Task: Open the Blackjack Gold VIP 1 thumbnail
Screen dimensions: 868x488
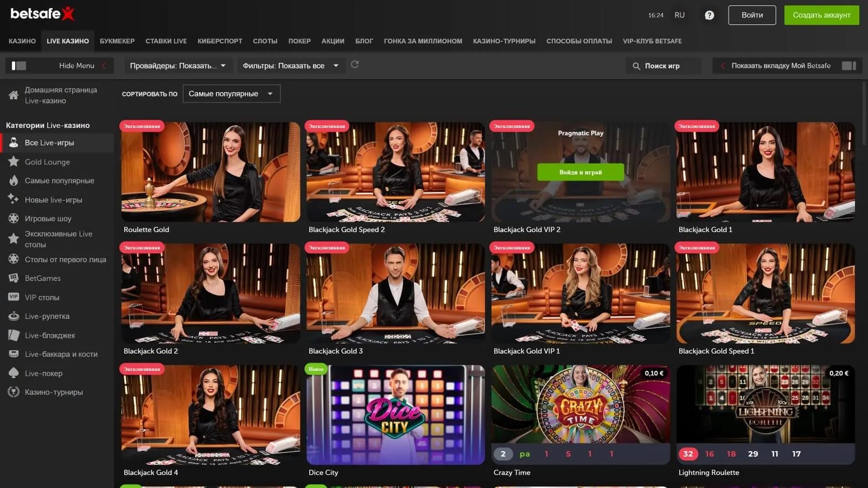Action: tap(580, 293)
